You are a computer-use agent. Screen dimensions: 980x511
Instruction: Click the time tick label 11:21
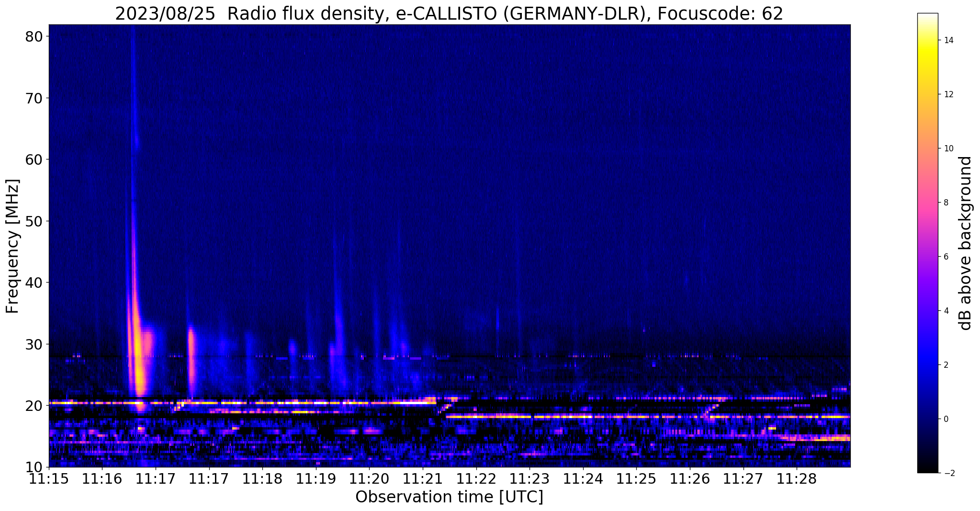(x=423, y=479)
